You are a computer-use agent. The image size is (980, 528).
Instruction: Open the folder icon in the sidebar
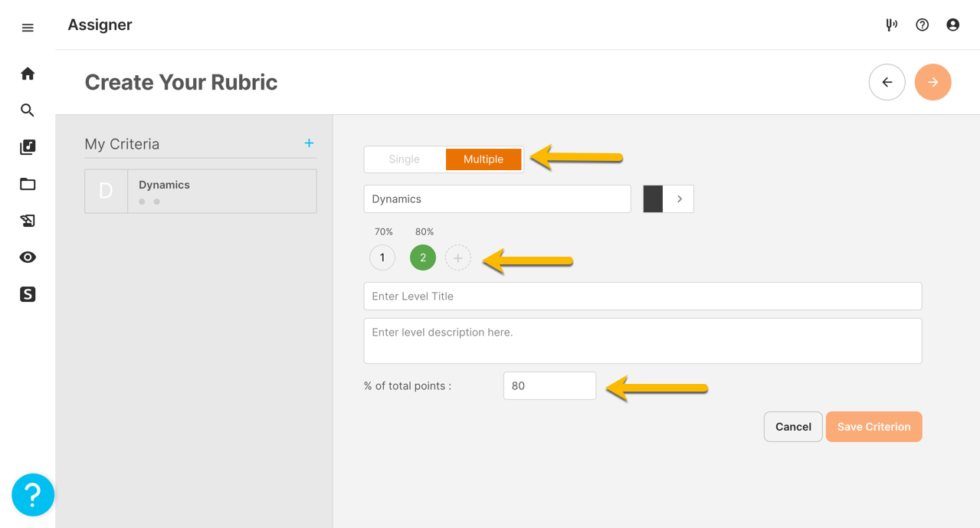[28, 184]
